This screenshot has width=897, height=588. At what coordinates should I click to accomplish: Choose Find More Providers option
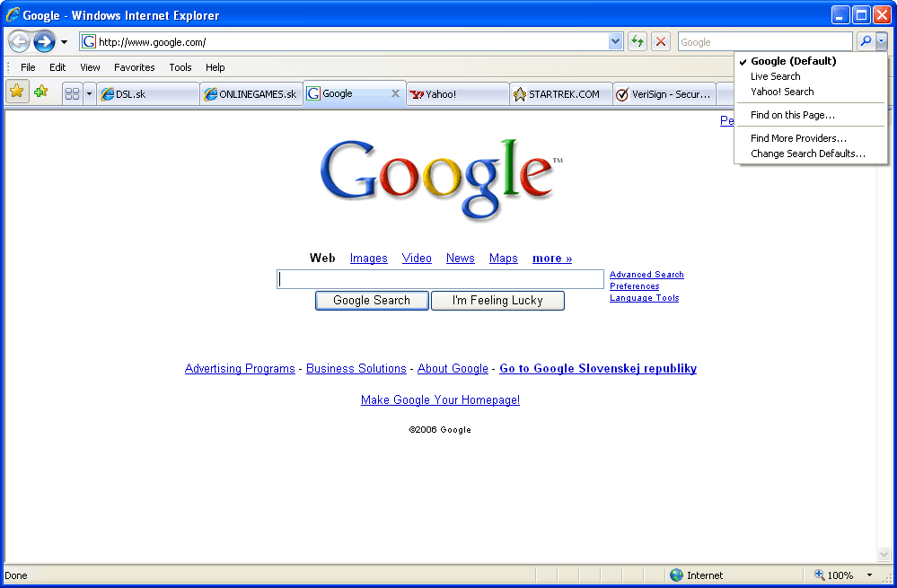point(811,138)
